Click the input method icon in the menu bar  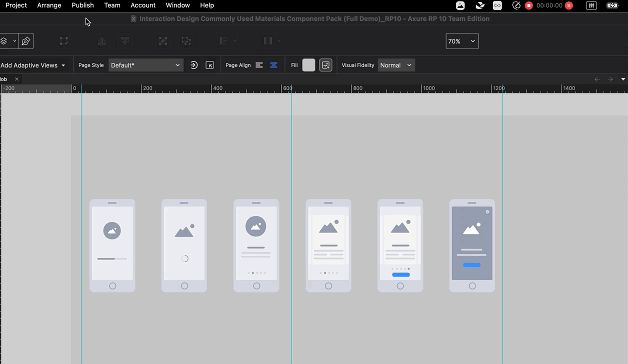591,5
